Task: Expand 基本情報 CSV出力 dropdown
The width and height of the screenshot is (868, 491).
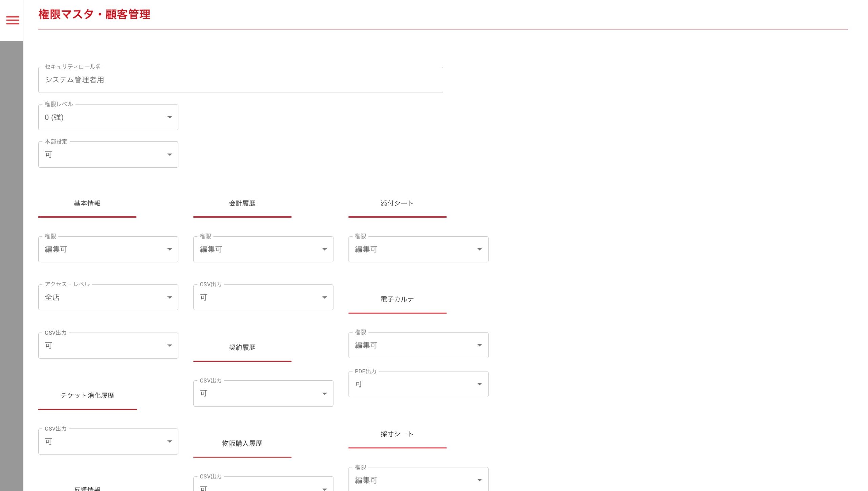Action: pyautogui.click(x=108, y=346)
